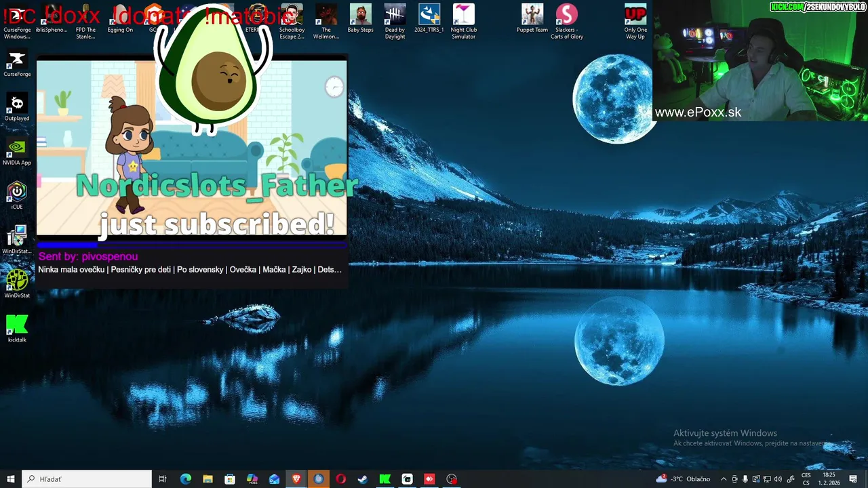Open Task View on the taskbar
The width and height of the screenshot is (868, 488).
point(163,479)
